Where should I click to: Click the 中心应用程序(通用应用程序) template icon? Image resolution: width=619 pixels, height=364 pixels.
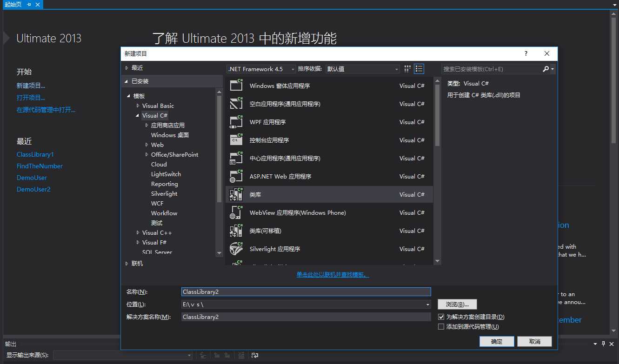click(x=236, y=158)
